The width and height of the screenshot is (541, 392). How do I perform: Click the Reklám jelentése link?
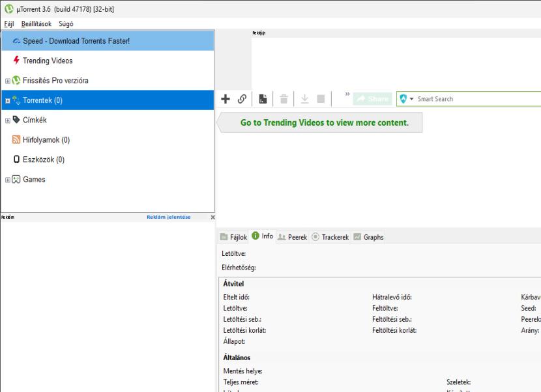coord(169,217)
